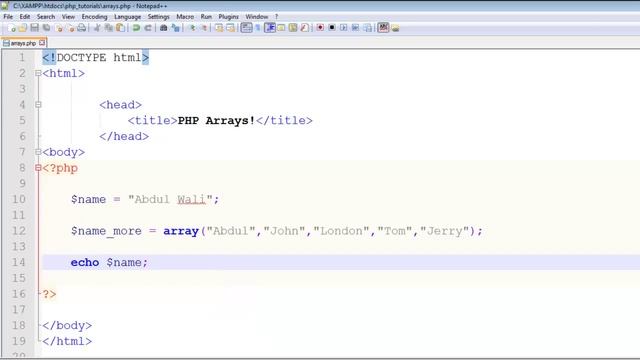Screen dimensions: 640x360
Task: Open the Plugins menu
Action: pyautogui.click(x=228, y=17)
